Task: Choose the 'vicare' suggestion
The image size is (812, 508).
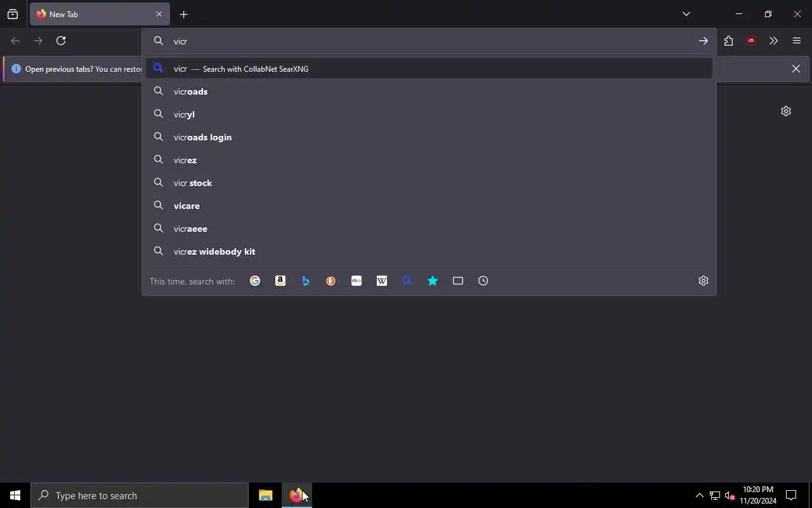Action: [429, 206]
